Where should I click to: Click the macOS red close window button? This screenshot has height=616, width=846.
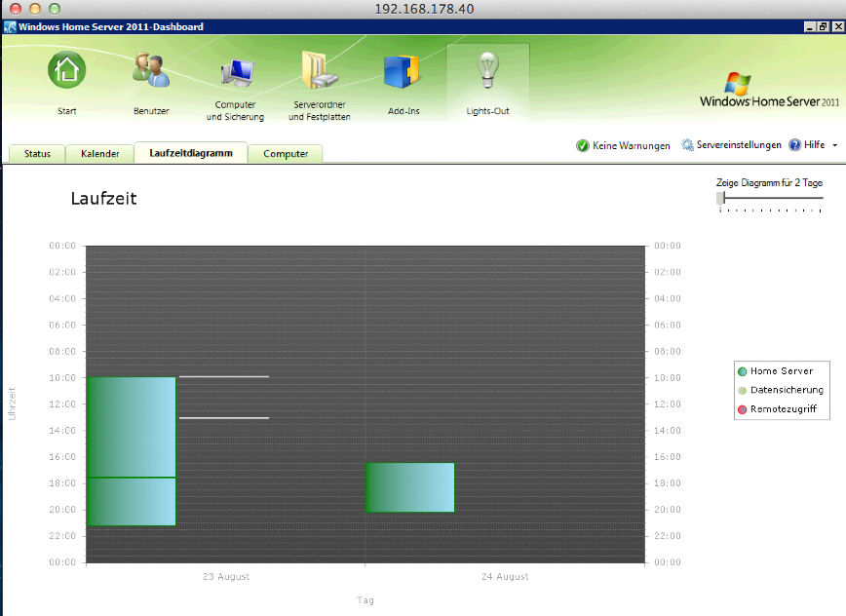tap(16, 9)
